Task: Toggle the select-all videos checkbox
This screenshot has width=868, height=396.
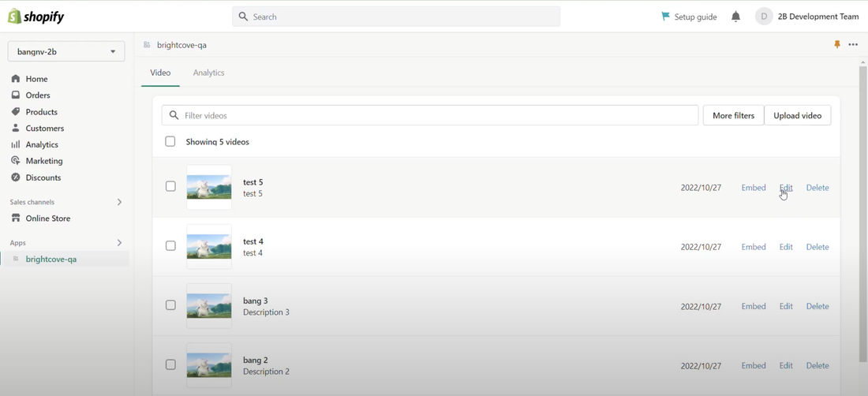Action: tap(170, 142)
